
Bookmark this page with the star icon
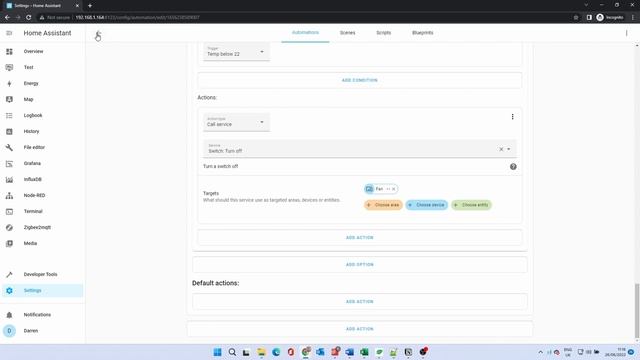coord(576,18)
